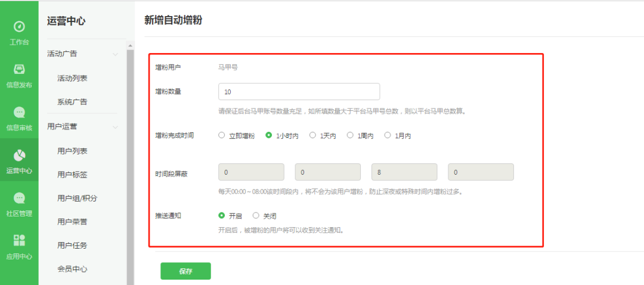Click the 运营中心 sidebar heading
The width and height of the screenshot is (644, 285).
[66, 21]
